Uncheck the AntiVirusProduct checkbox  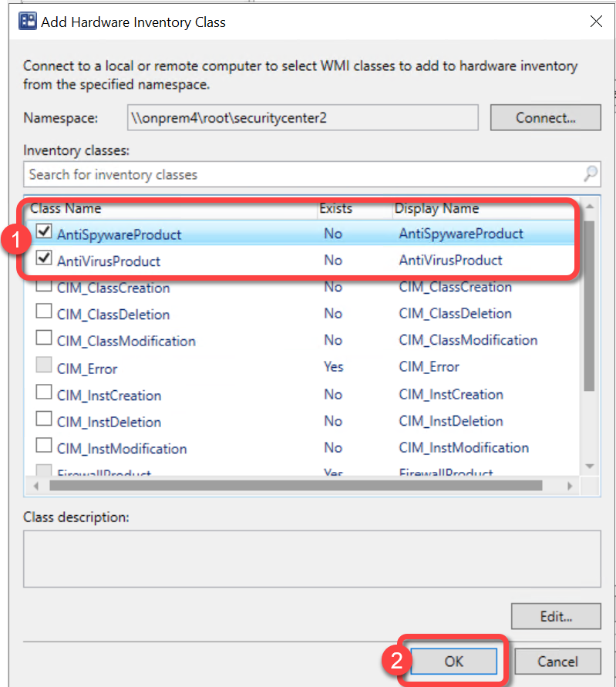click(44, 260)
